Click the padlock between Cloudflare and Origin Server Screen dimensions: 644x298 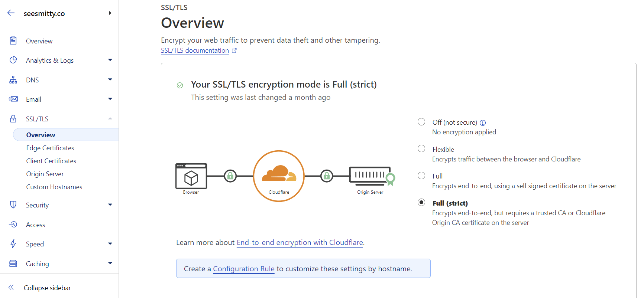pos(327,176)
